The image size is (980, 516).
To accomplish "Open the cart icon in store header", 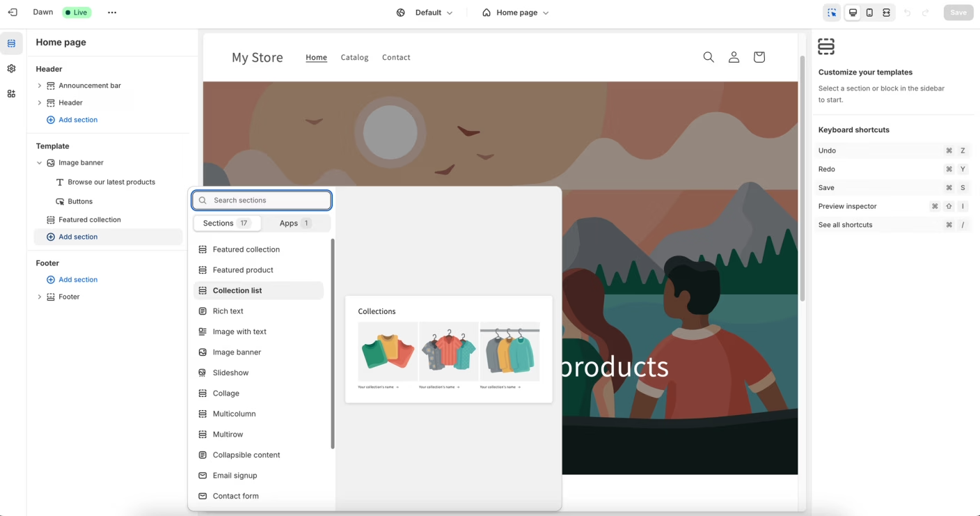I will coord(759,57).
